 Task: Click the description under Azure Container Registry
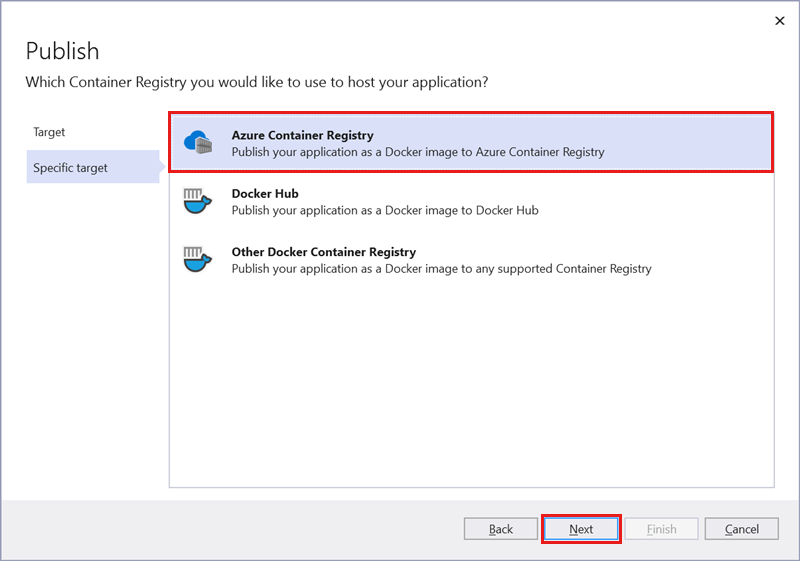tap(417, 152)
